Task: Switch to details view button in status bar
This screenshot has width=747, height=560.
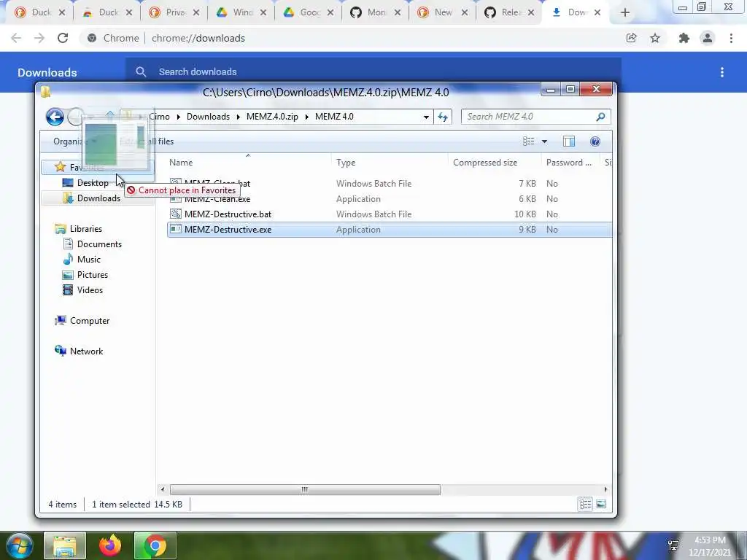Action: tap(586, 505)
